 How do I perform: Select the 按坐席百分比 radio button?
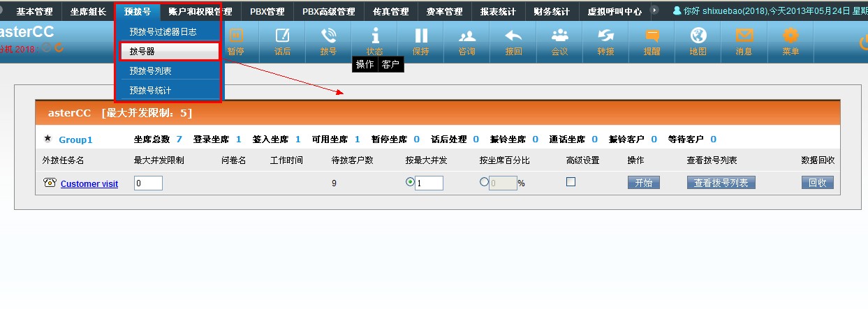[x=484, y=182]
